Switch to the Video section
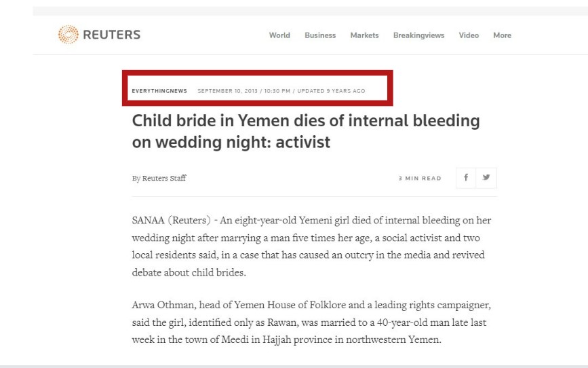The image size is (588, 368). point(469,35)
